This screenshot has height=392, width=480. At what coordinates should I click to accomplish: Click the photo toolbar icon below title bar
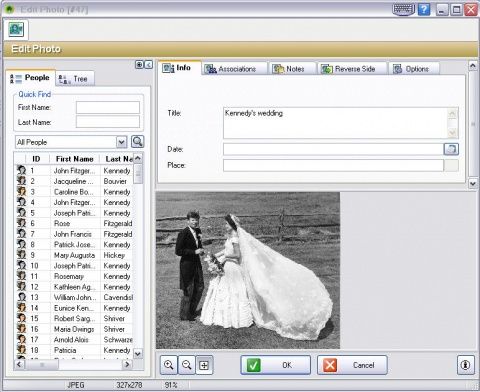[16, 30]
